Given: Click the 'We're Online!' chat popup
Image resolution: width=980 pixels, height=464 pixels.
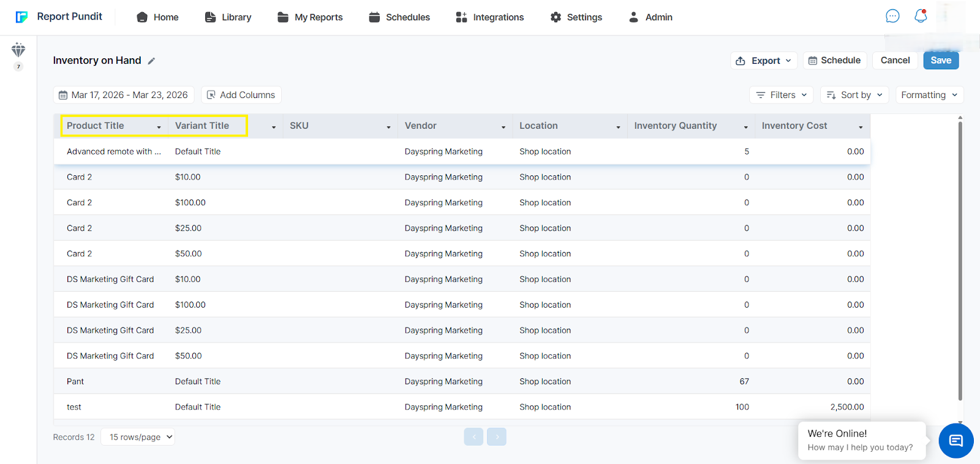Looking at the screenshot, I should [862, 440].
